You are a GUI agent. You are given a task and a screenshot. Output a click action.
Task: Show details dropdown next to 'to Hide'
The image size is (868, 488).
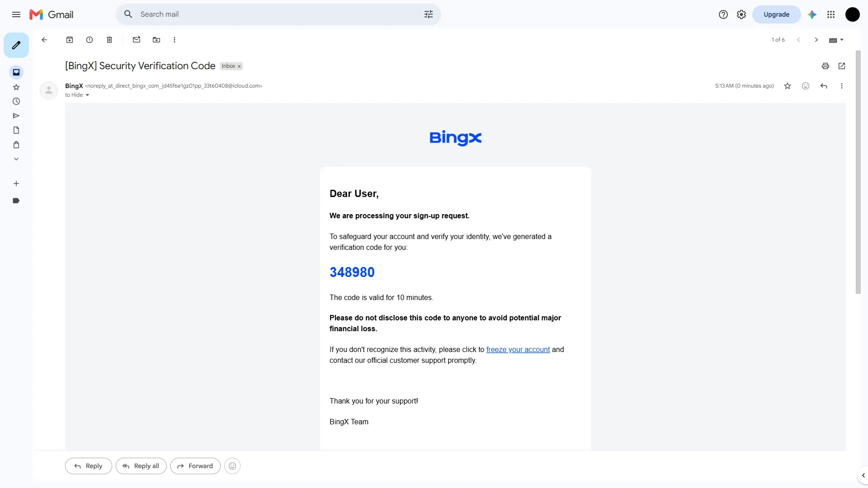point(87,95)
